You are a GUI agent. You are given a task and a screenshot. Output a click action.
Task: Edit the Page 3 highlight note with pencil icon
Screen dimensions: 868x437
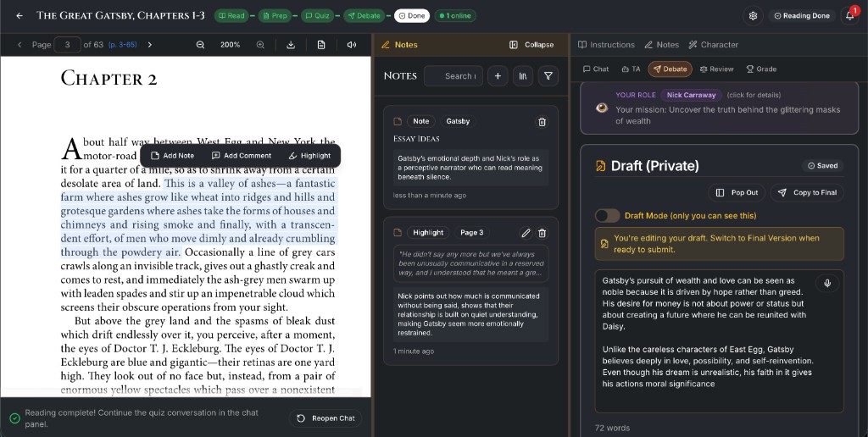coord(526,233)
